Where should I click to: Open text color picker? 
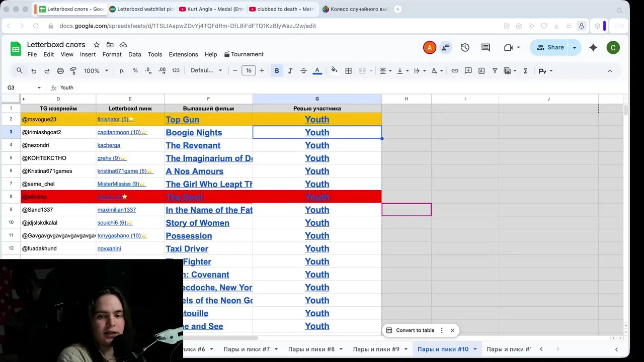click(x=317, y=71)
